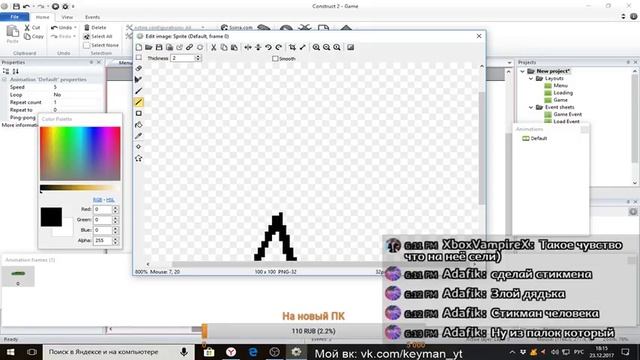Reset zoom with third magnifier icon
640x360 pixels.
pos(337,47)
